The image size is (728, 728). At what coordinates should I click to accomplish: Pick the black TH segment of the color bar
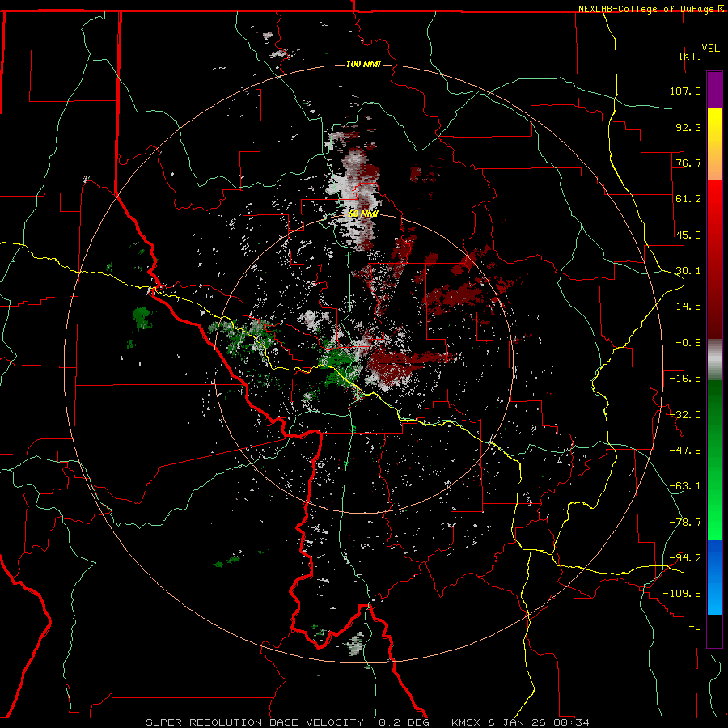pyautogui.click(x=714, y=630)
